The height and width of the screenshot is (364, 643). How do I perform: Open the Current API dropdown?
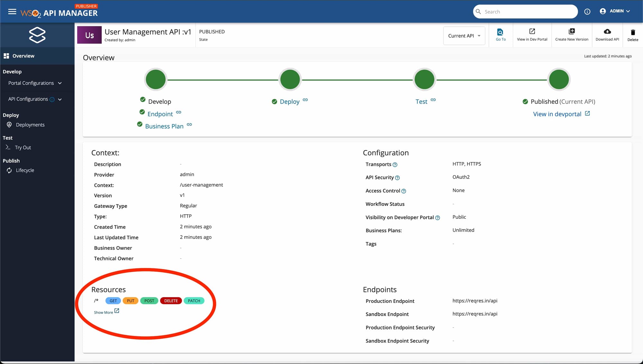464,36
